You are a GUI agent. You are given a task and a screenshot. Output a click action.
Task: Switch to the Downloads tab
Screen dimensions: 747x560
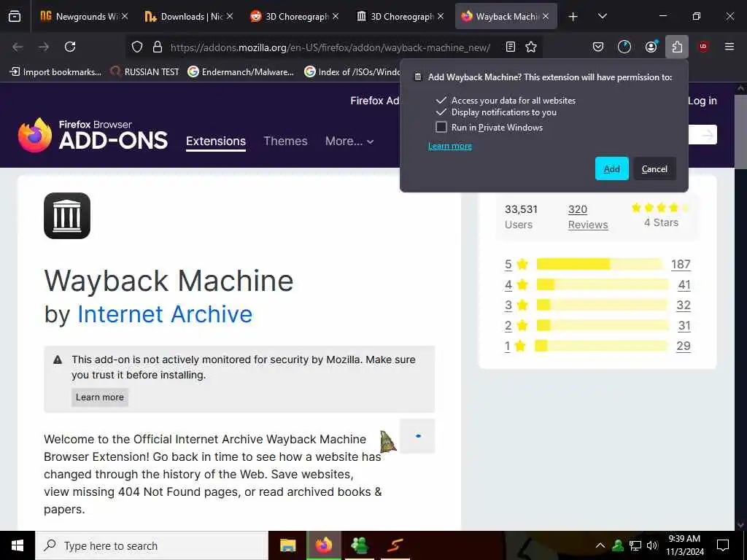coord(189,16)
